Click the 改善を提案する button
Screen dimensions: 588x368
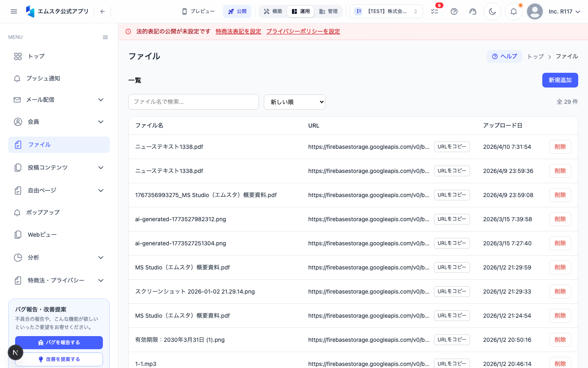59,359
